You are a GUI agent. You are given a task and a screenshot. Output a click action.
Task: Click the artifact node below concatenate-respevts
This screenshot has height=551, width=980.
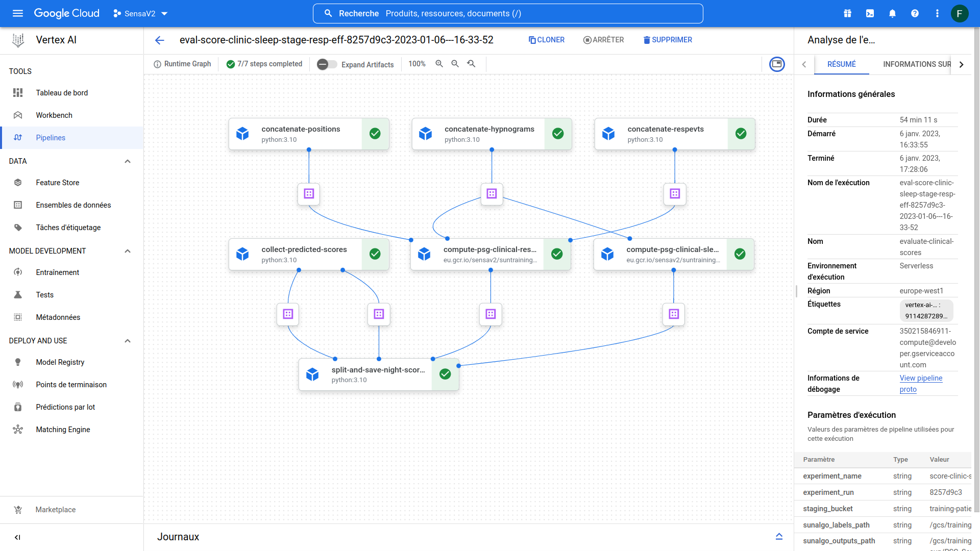tap(675, 194)
